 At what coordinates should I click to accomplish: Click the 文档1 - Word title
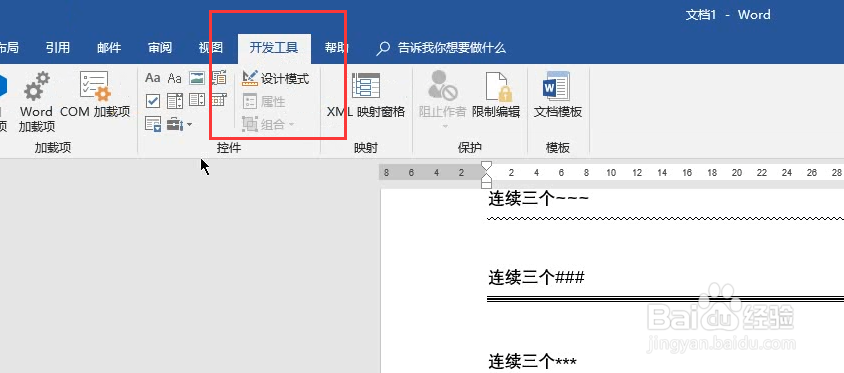point(728,15)
